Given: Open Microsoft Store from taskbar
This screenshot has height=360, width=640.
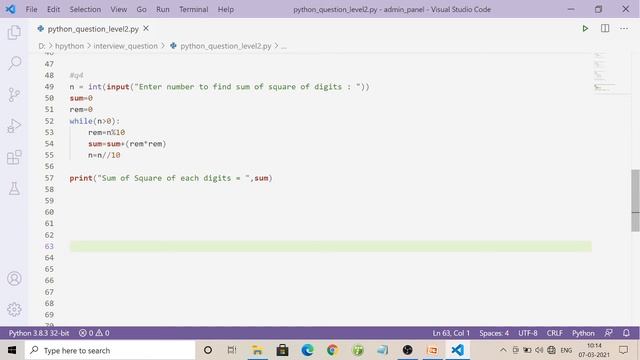Looking at the screenshot, I should pos(282,350).
